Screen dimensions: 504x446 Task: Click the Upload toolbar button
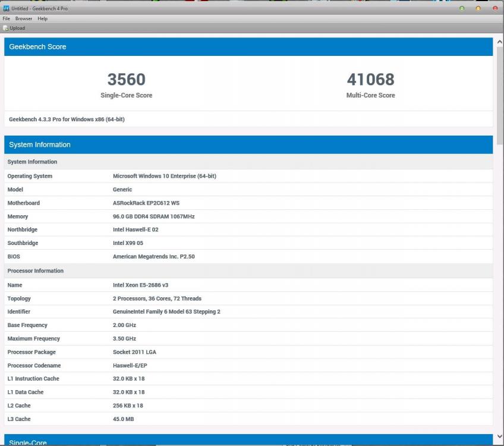pyautogui.click(x=14, y=29)
